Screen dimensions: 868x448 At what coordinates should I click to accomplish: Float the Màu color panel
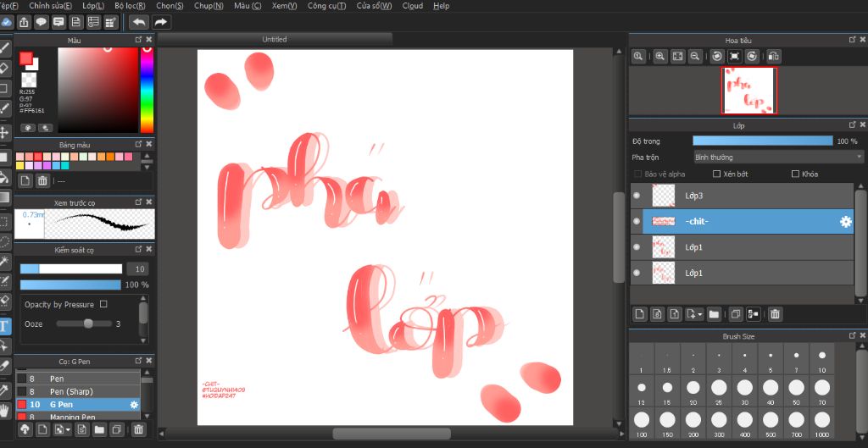[138, 40]
